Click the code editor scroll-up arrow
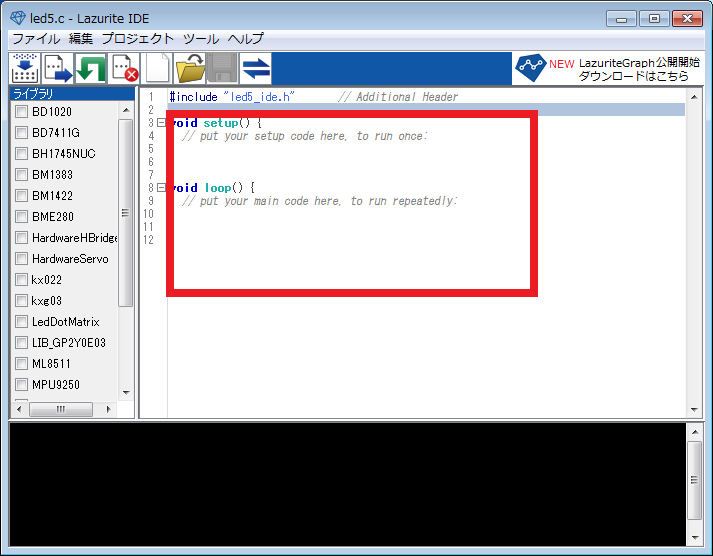Image resolution: width=713 pixels, height=556 pixels. 694,97
